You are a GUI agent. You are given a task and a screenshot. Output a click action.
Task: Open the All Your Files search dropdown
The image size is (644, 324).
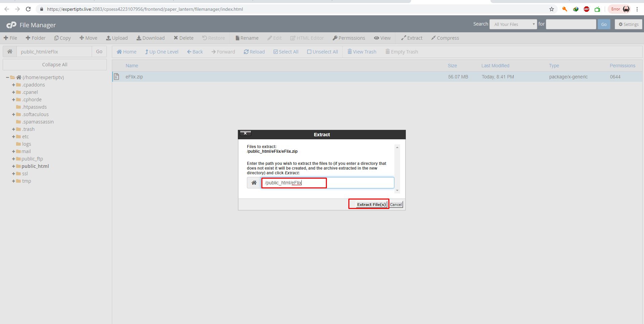click(x=513, y=24)
